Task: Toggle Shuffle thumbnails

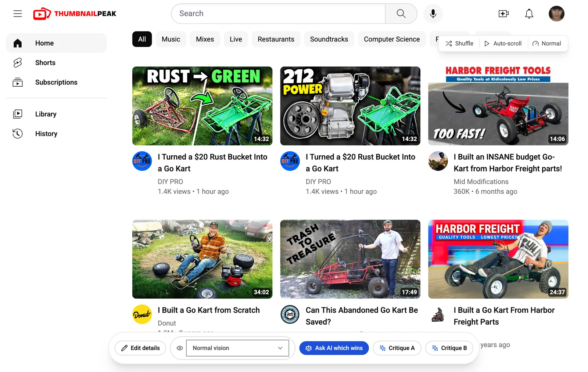Action: [x=459, y=43]
